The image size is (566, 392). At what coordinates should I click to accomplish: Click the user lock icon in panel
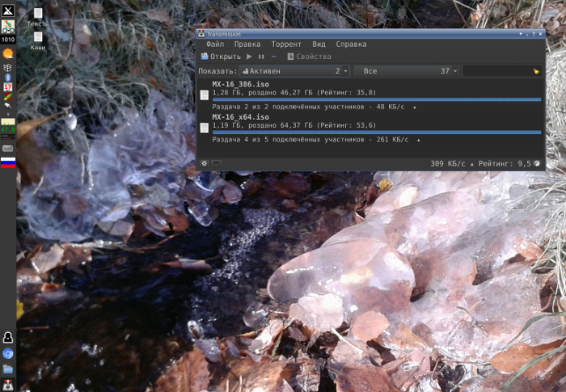pyautogui.click(x=8, y=338)
